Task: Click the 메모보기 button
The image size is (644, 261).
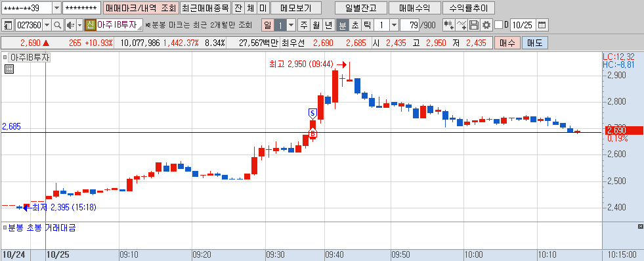Action: pyautogui.click(x=296, y=8)
